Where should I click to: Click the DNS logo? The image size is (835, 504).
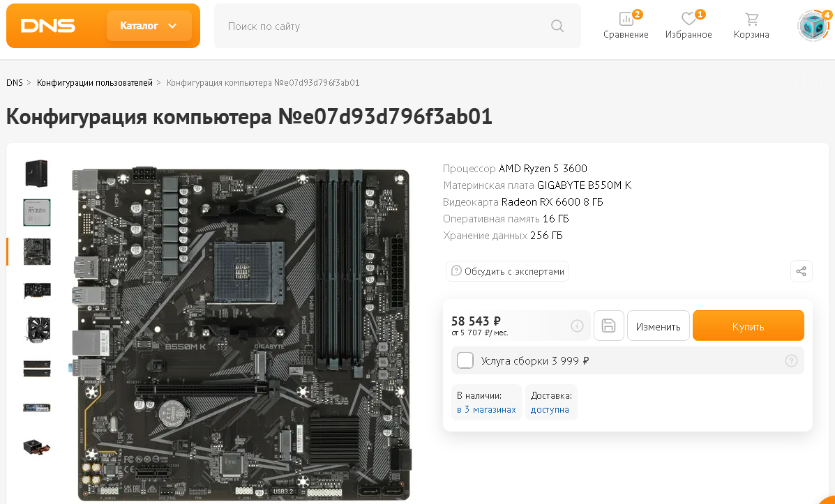point(48,26)
